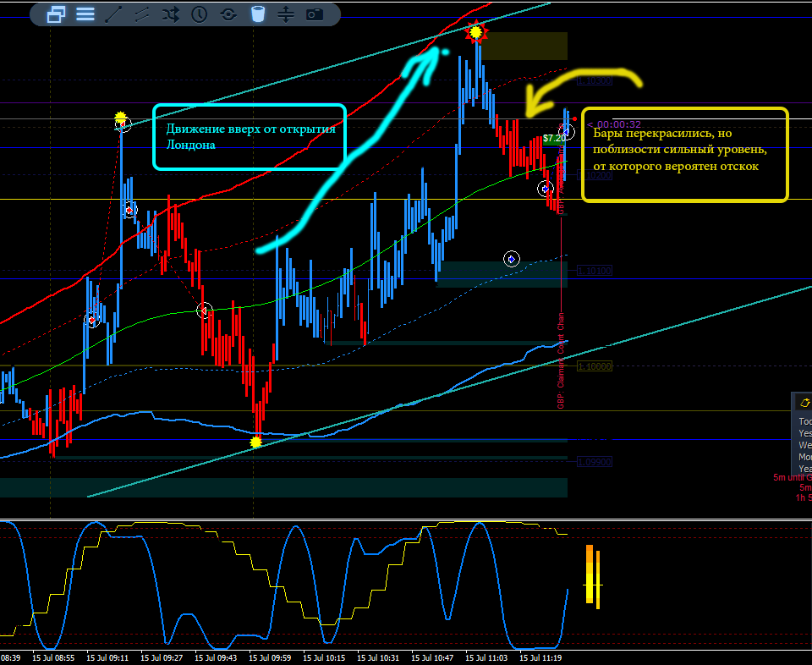Click the red starburst marker at top high

point(475,32)
